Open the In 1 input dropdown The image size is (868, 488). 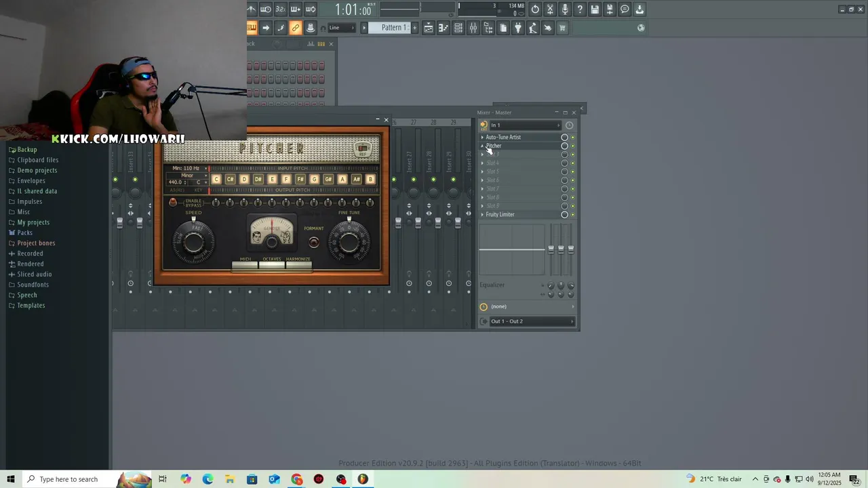(526, 125)
